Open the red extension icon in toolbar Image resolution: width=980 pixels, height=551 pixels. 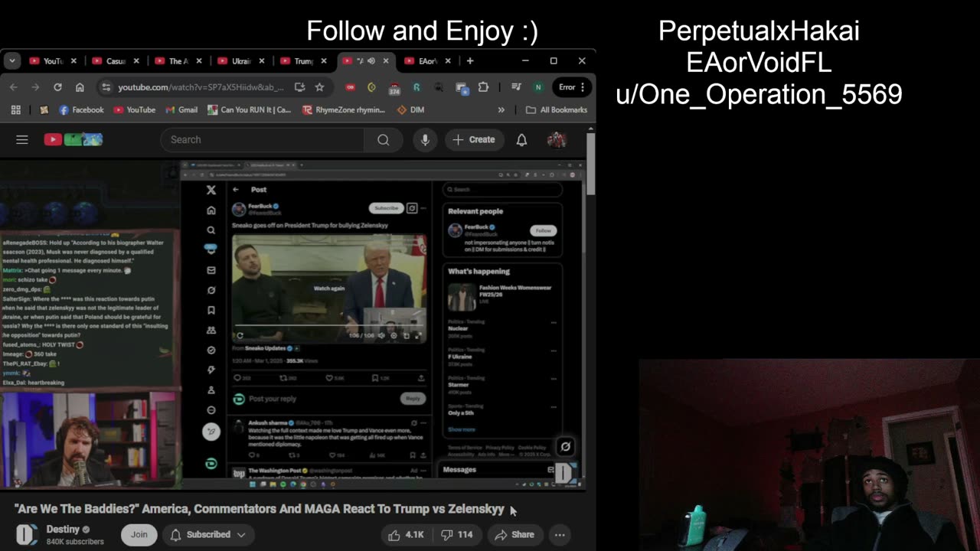click(350, 87)
